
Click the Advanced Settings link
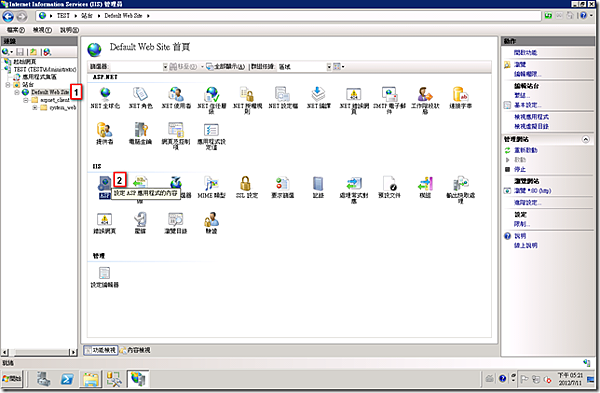click(528, 202)
